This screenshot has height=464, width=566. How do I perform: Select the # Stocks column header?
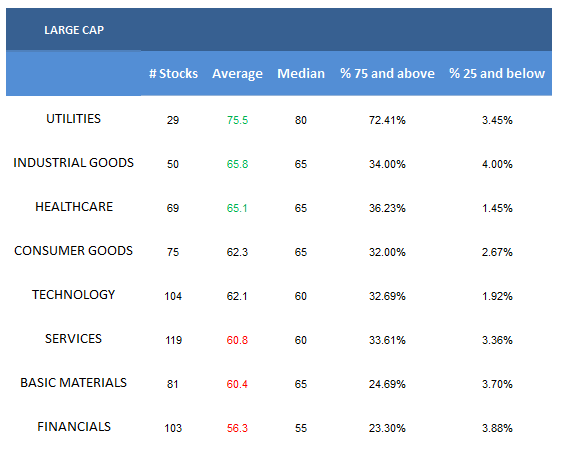point(173,74)
